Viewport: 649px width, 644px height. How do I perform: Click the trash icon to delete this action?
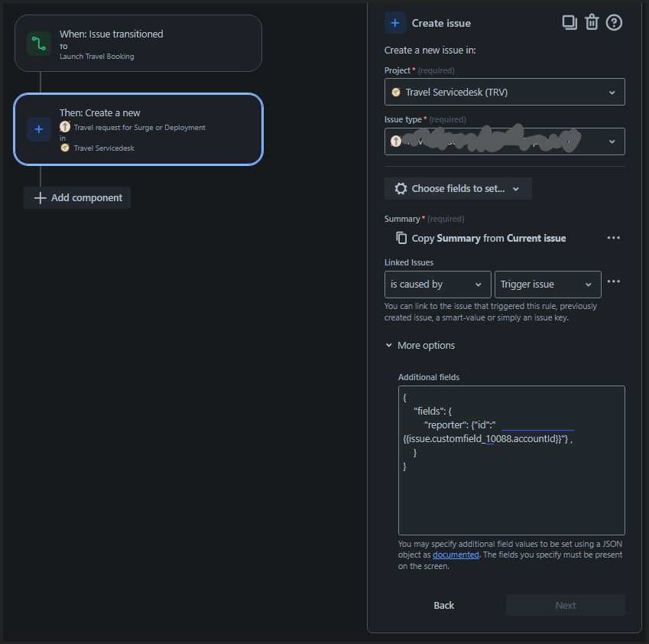tap(592, 22)
